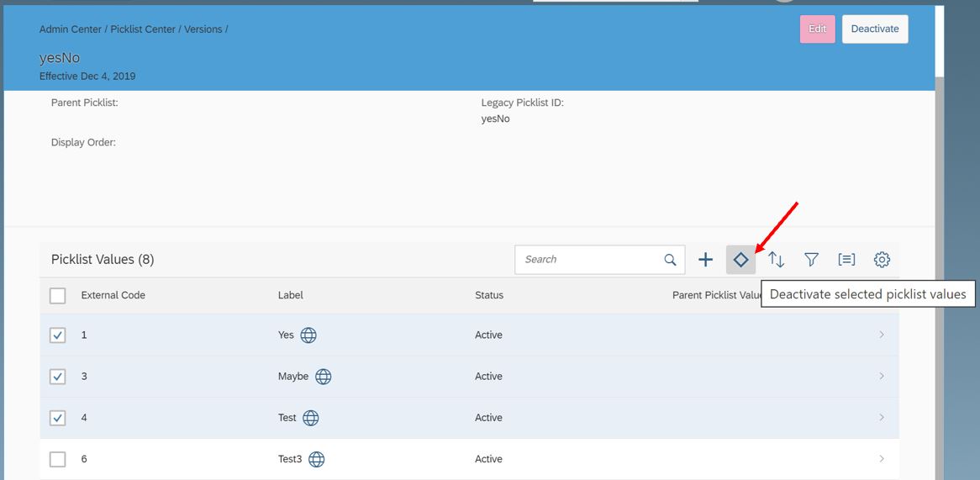The width and height of the screenshot is (980, 480).
Task: Open the sort arrows icon
Action: point(777,260)
